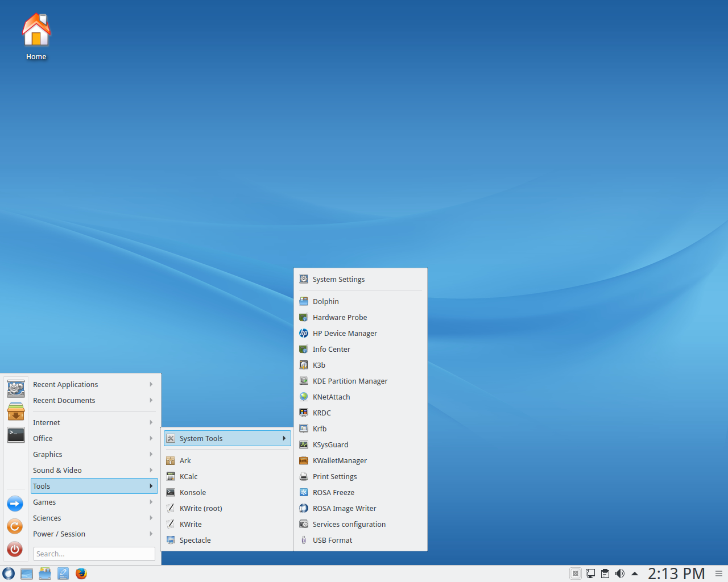728x582 pixels.
Task: Click the orange package installer icon in sidebar
Action: point(16,411)
